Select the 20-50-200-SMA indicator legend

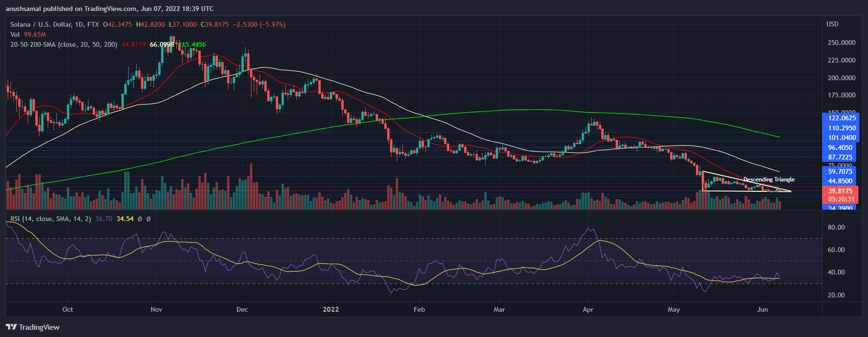click(x=64, y=44)
